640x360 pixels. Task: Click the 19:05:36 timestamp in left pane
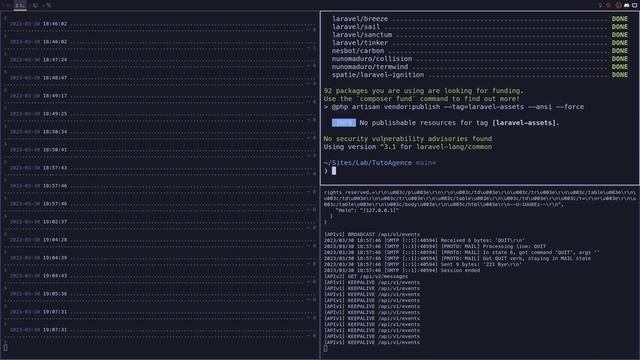pos(55,294)
